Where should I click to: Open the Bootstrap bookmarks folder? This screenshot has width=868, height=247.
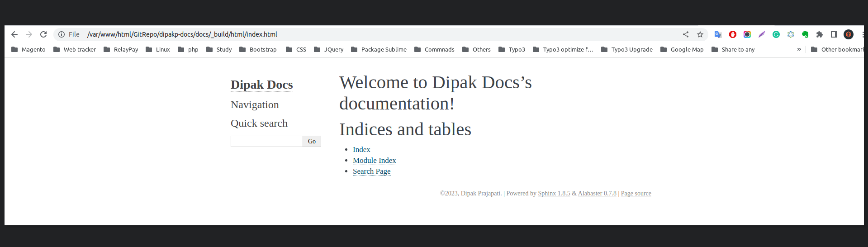click(258, 50)
